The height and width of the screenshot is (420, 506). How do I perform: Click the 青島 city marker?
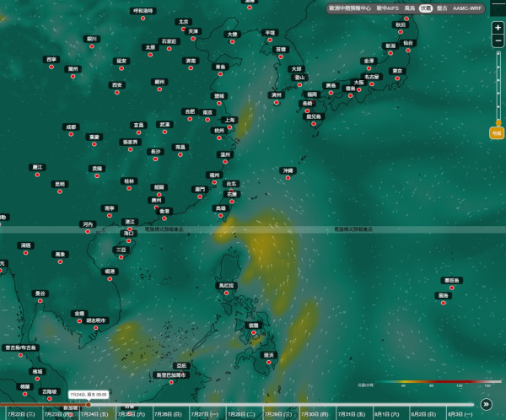(x=220, y=74)
